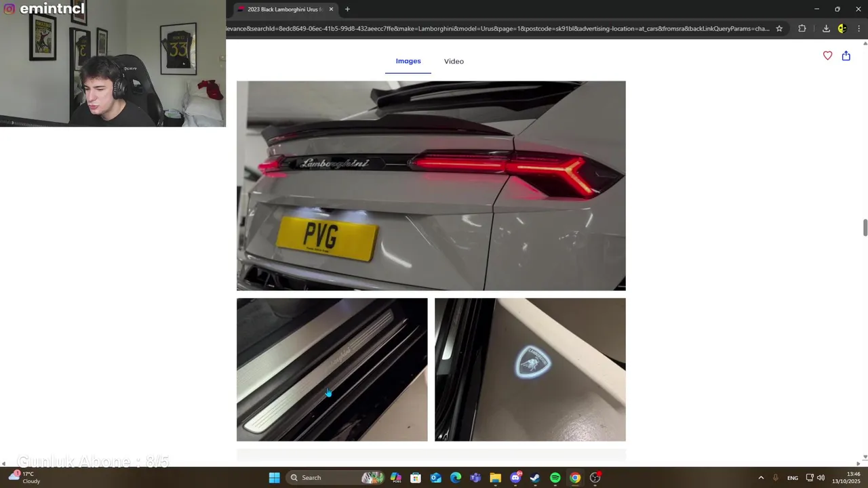Open OBS Studio from the taskbar
The width and height of the screenshot is (868, 488).
point(595,478)
